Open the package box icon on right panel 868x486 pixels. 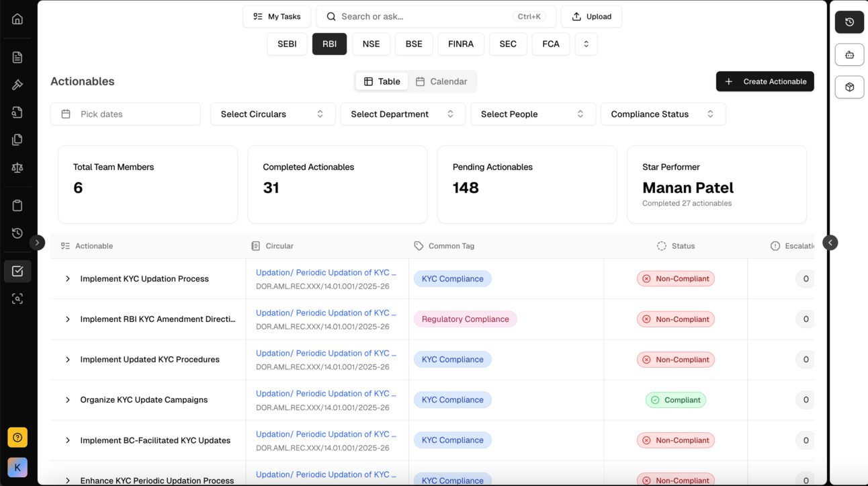click(849, 87)
